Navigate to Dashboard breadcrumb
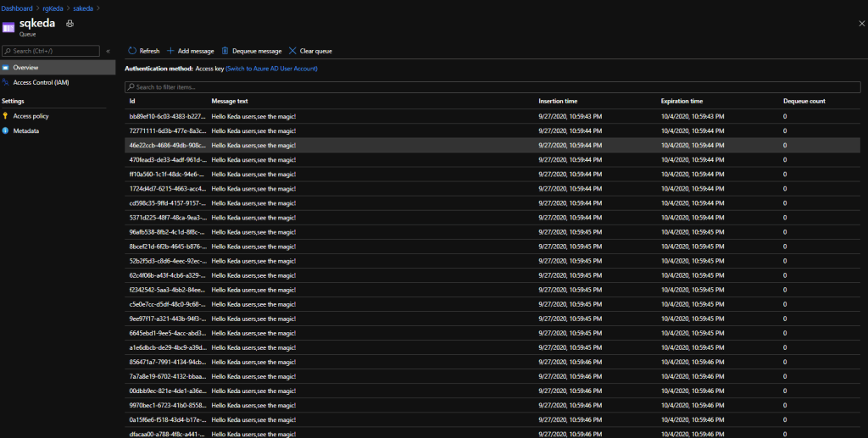Screen dimensions: 868x438 (x=17, y=8)
